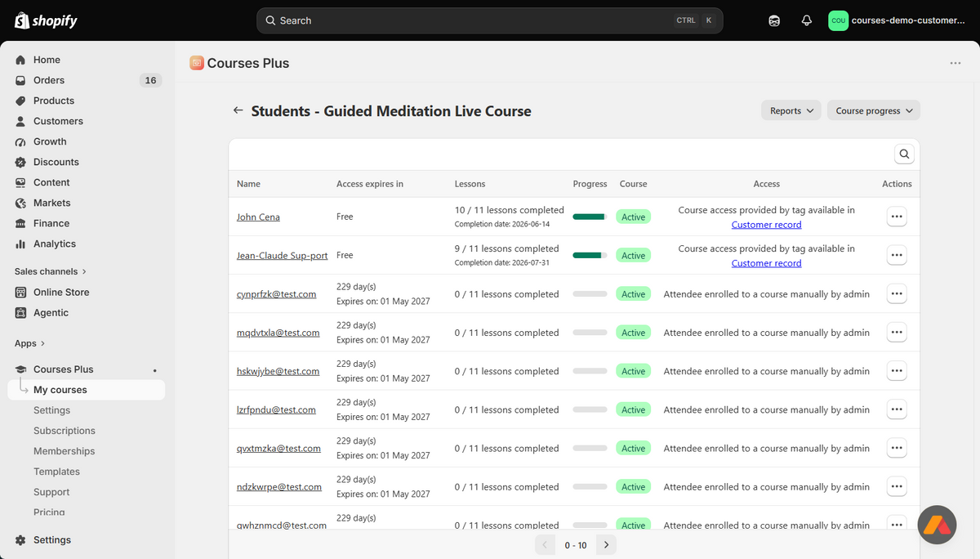Open the Sidekick assistant icon in top bar
Image resolution: width=980 pixels, height=559 pixels.
tap(774, 20)
